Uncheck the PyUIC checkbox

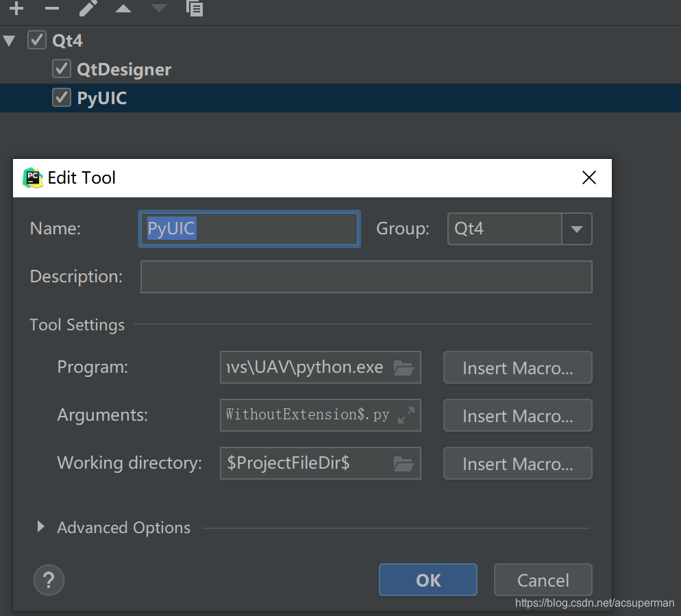pos(61,97)
